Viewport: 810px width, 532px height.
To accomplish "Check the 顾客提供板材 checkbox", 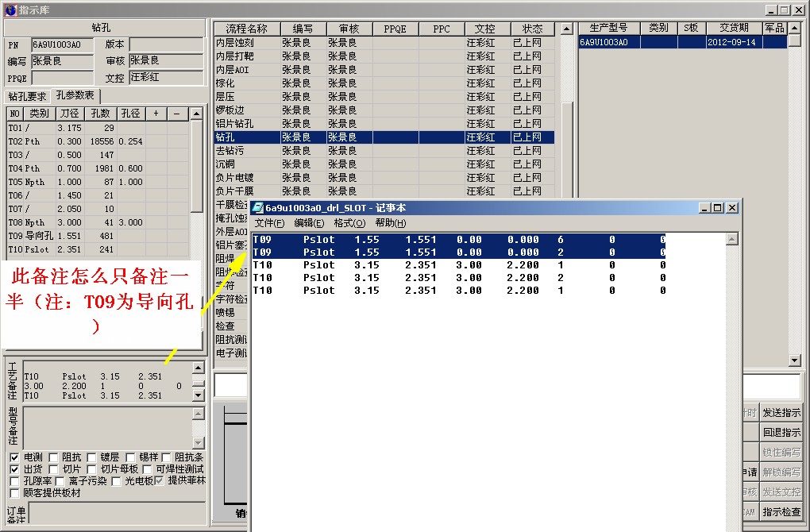I will click(14, 493).
